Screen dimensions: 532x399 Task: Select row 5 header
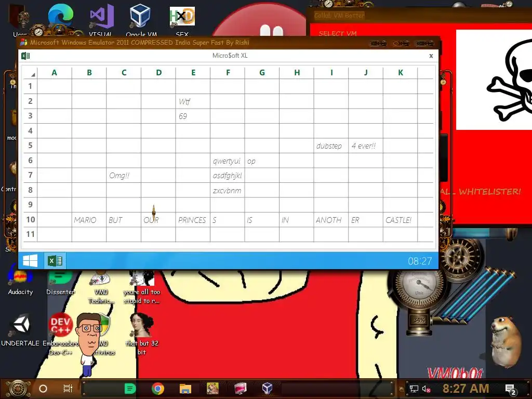30,145
